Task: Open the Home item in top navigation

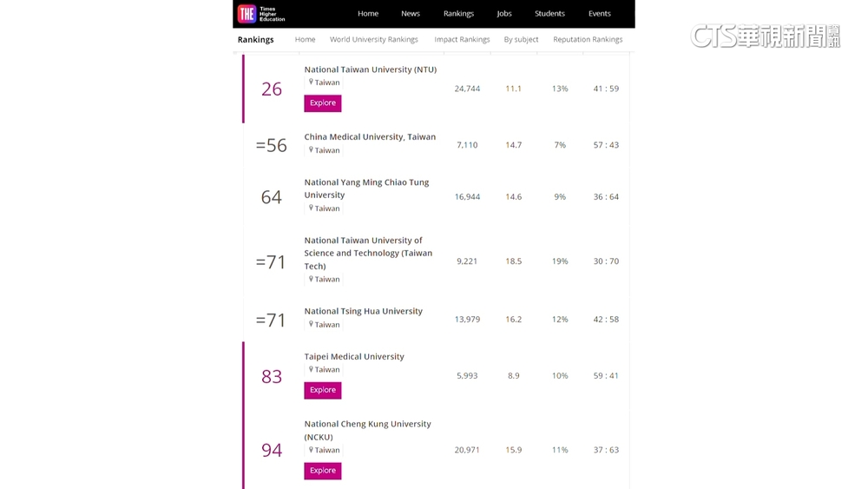Action: click(x=368, y=14)
